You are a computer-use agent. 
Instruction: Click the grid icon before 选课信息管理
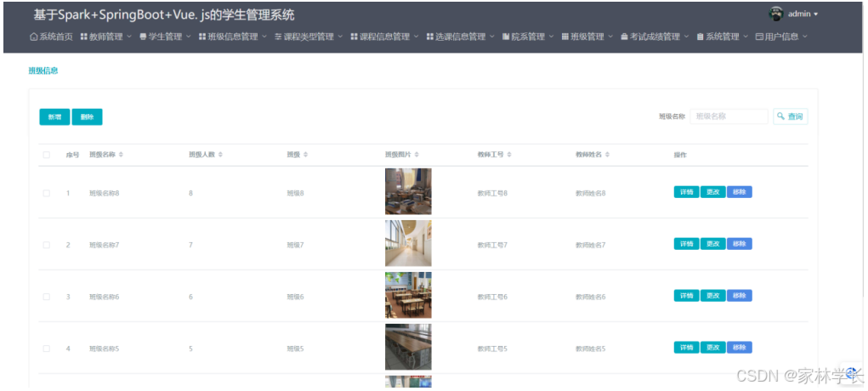pyautogui.click(x=430, y=37)
